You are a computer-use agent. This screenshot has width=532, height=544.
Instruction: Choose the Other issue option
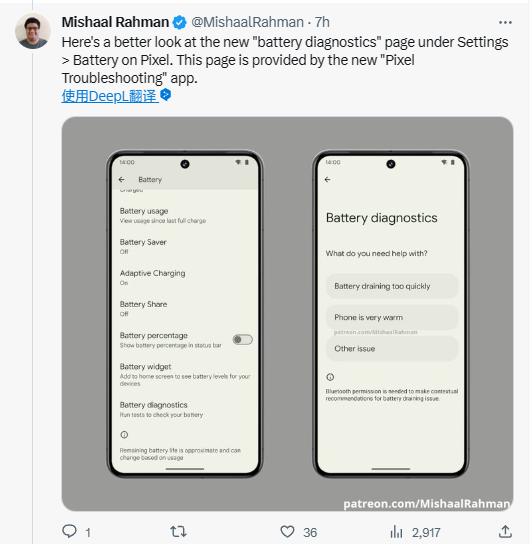tap(392, 349)
